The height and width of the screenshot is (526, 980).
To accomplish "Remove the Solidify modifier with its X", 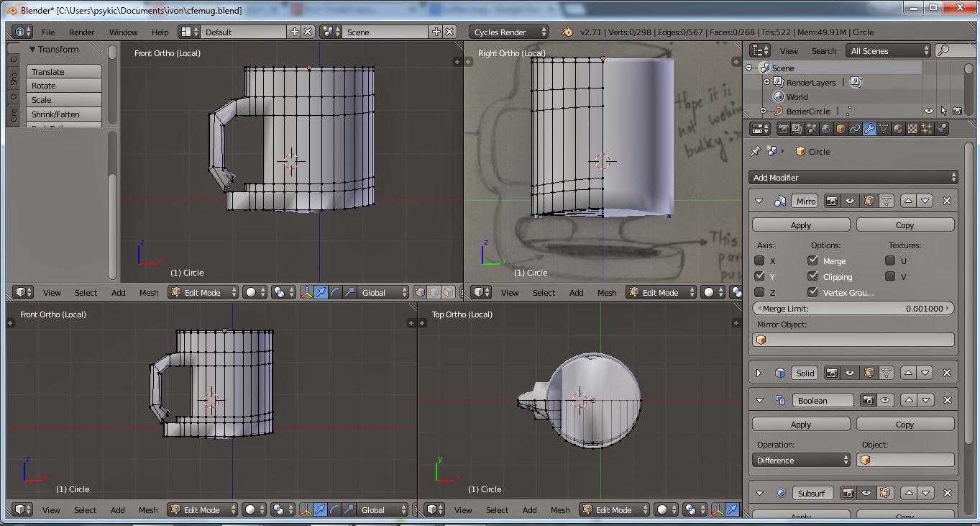I will tap(947, 373).
